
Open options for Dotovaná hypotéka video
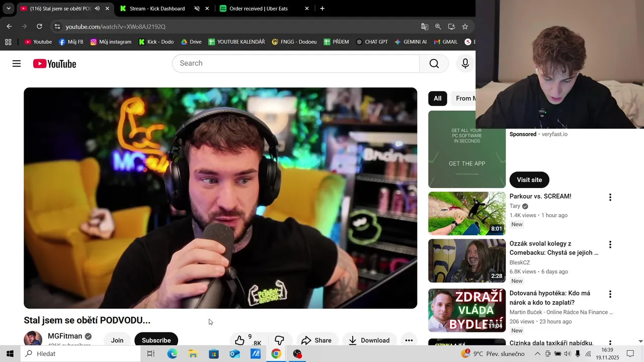[x=610, y=294]
